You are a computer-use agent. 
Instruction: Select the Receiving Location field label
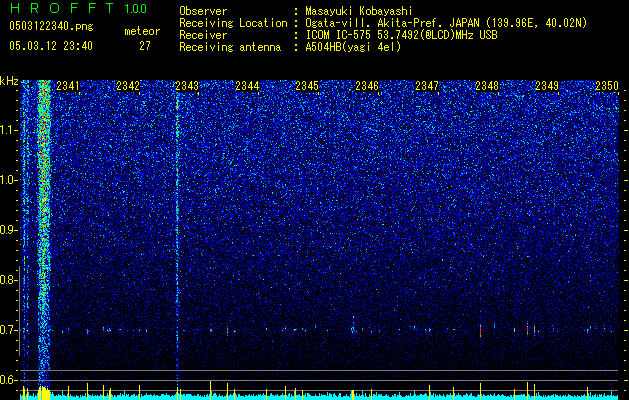coord(233,23)
